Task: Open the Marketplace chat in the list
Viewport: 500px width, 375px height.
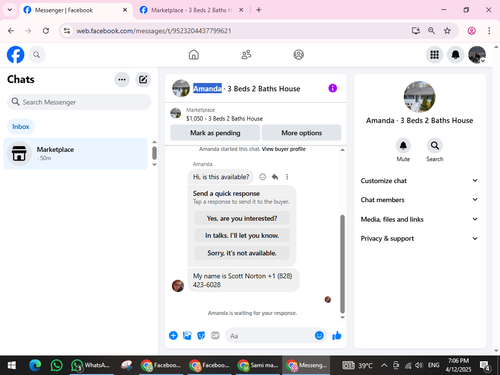Action: (x=76, y=153)
